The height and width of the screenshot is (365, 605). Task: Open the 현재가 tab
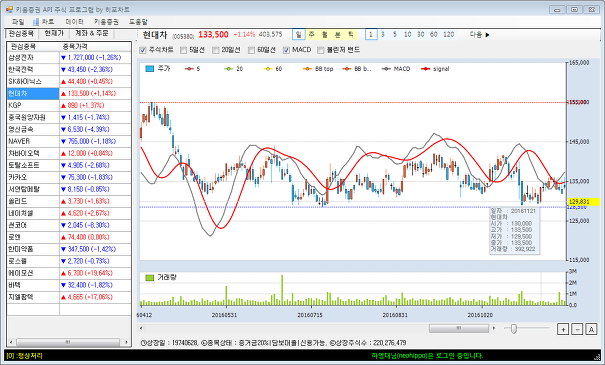coord(54,34)
